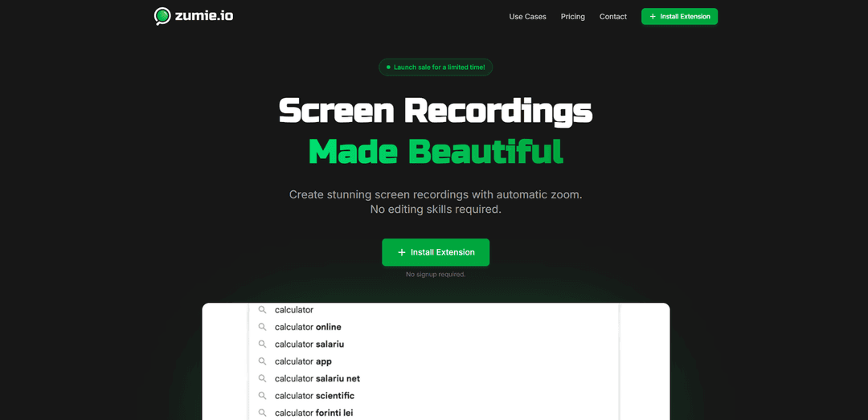Open the Use Cases menu item
Image resolution: width=868 pixels, height=420 pixels.
(527, 17)
